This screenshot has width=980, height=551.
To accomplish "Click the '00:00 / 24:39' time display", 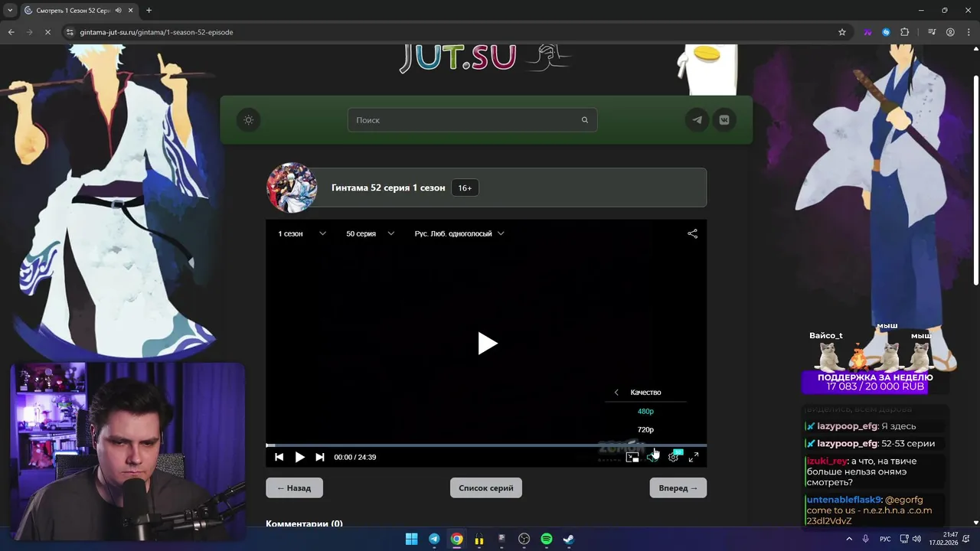I will [355, 457].
